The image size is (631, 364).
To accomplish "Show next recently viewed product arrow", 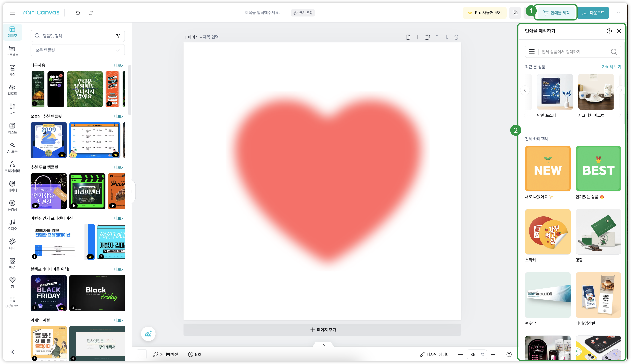I will 621,90.
